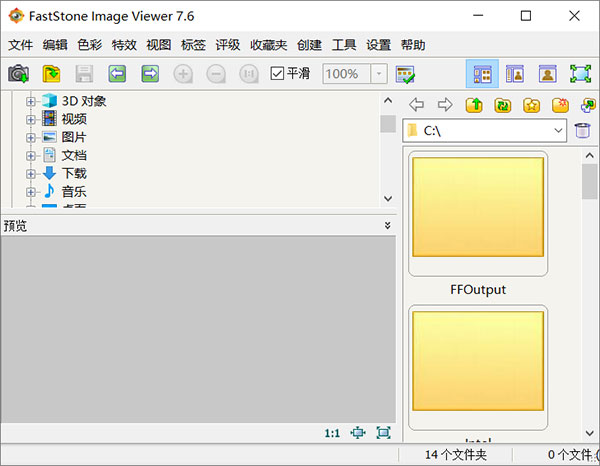Open the 文件 menu

point(20,45)
